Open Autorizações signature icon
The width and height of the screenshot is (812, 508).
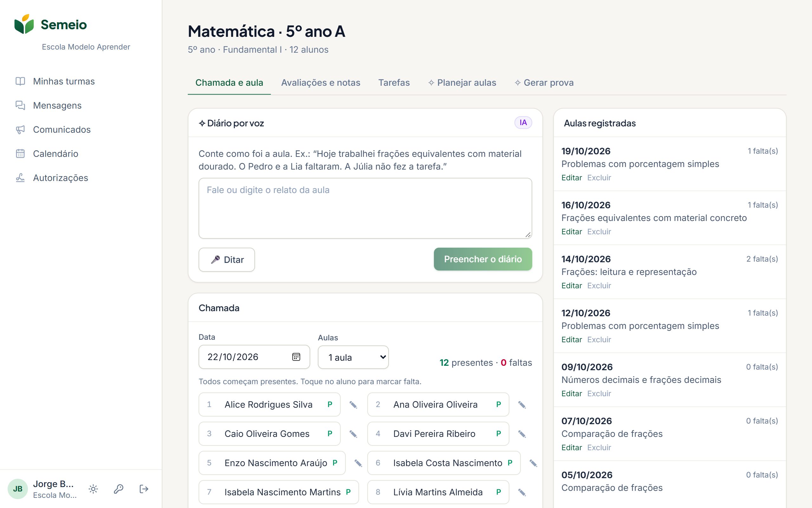click(x=20, y=178)
